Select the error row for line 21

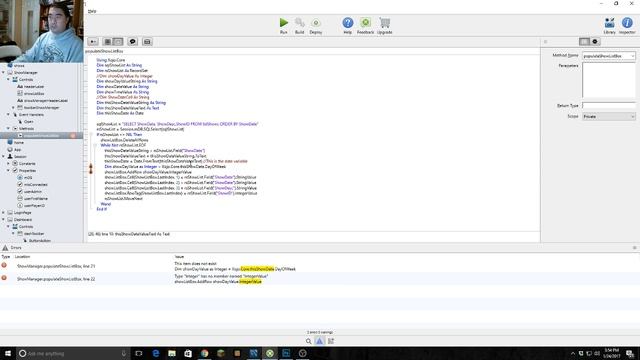(x=320, y=266)
